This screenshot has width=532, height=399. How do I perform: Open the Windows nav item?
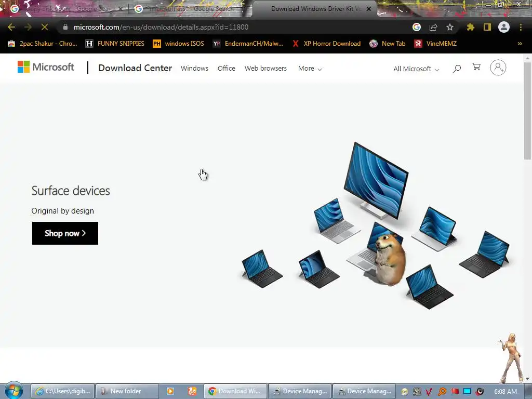[x=194, y=68]
